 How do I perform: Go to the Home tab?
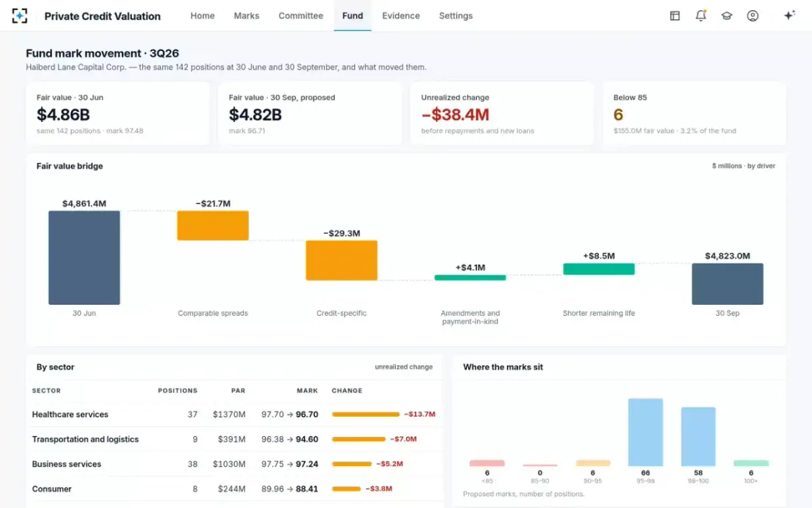[202, 16]
